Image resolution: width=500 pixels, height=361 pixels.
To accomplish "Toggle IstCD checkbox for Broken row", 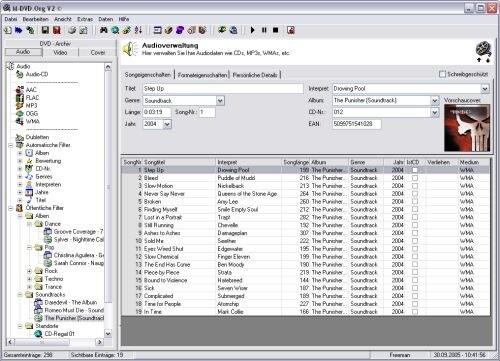I will click(x=415, y=201).
